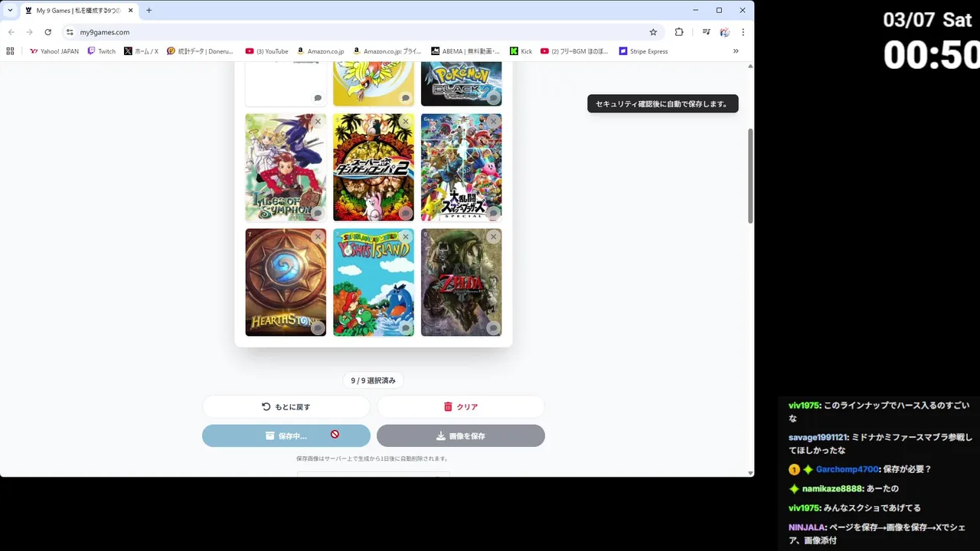Bookmark this page with star icon

click(653, 32)
